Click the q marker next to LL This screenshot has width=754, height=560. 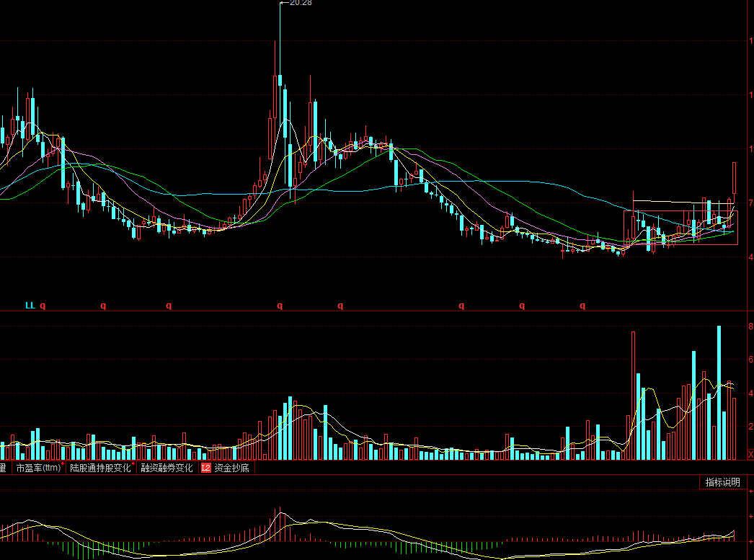click(x=43, y=306)
